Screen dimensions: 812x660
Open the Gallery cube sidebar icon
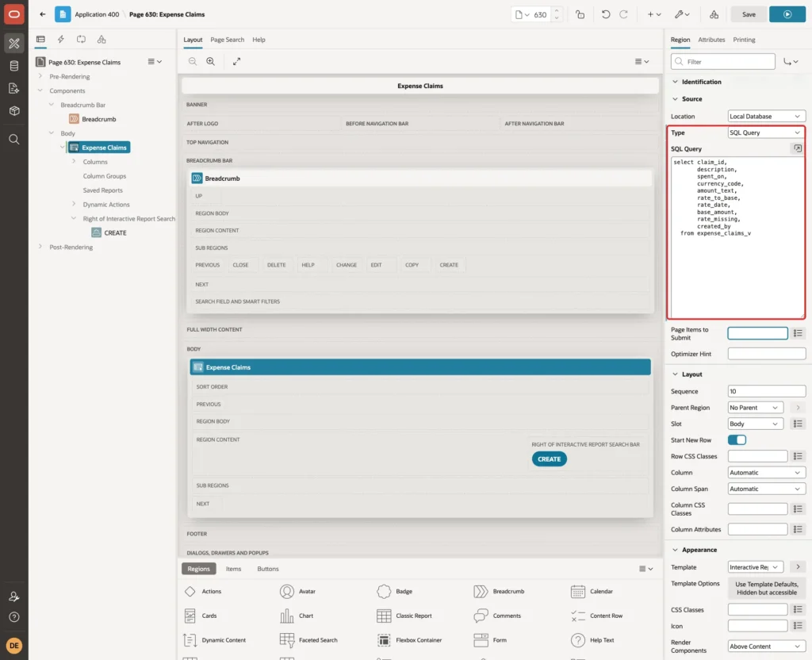pyautogui.click(x=14, y=110)
